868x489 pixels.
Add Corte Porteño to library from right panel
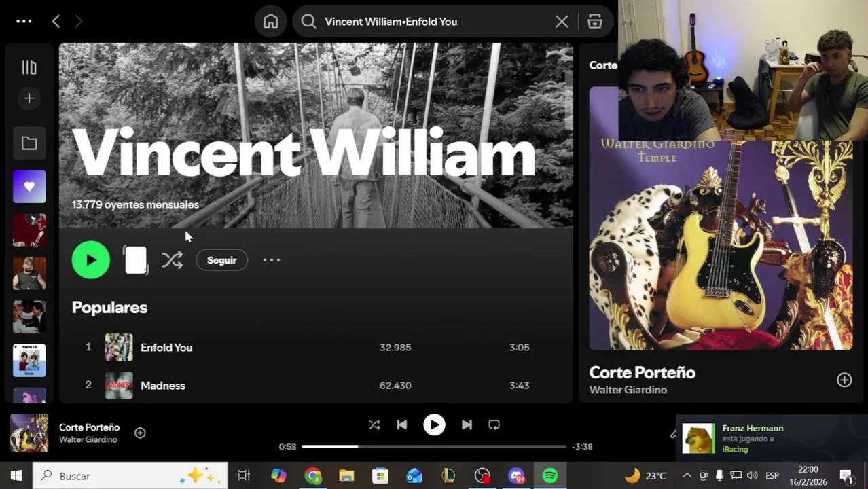844,380
